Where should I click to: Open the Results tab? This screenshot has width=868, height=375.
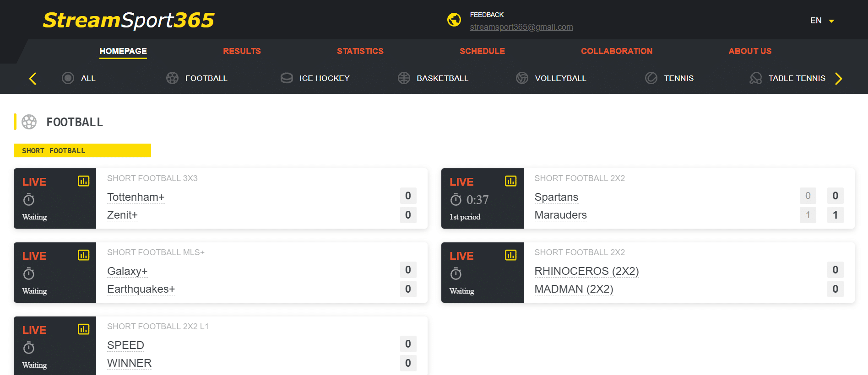[242, 51]
